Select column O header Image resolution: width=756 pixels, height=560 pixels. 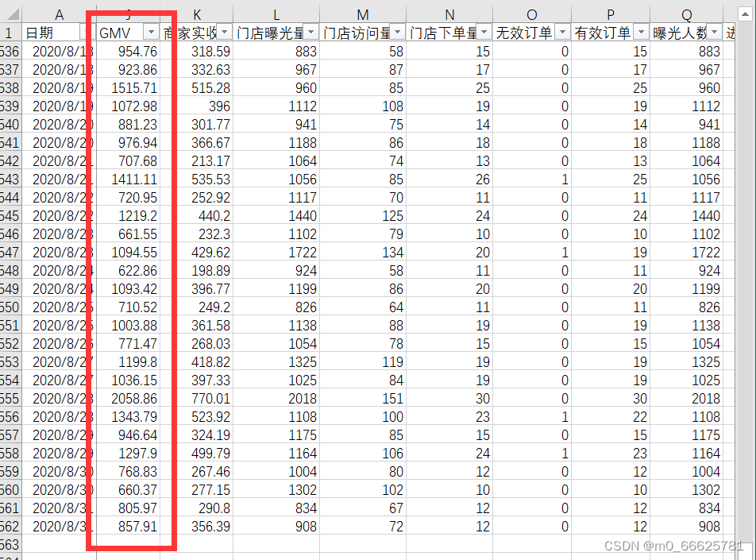coord(532,15)
